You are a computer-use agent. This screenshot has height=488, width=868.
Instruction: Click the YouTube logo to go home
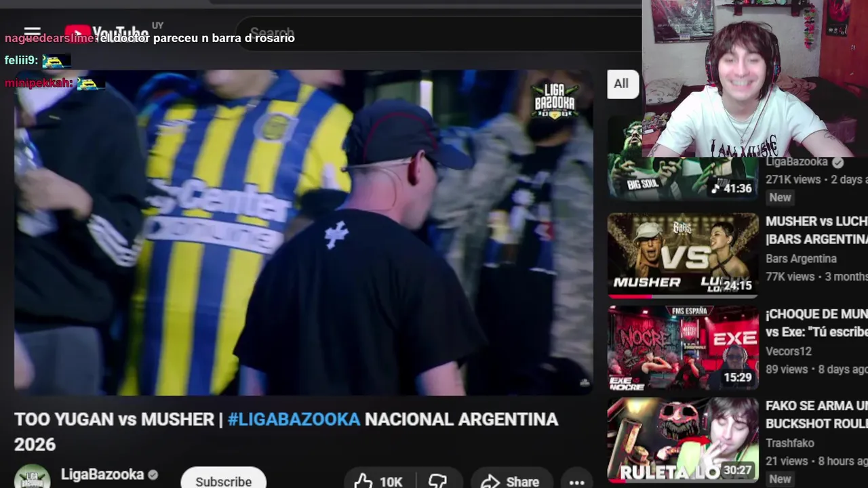(x=106, y=33)
